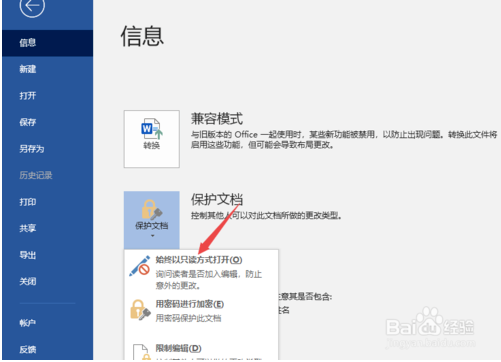The height and width of the screenshot is (362, 501).
Task: Select 信息 in the sidebar
Action: pyautogui.click(x=48, y=43)
